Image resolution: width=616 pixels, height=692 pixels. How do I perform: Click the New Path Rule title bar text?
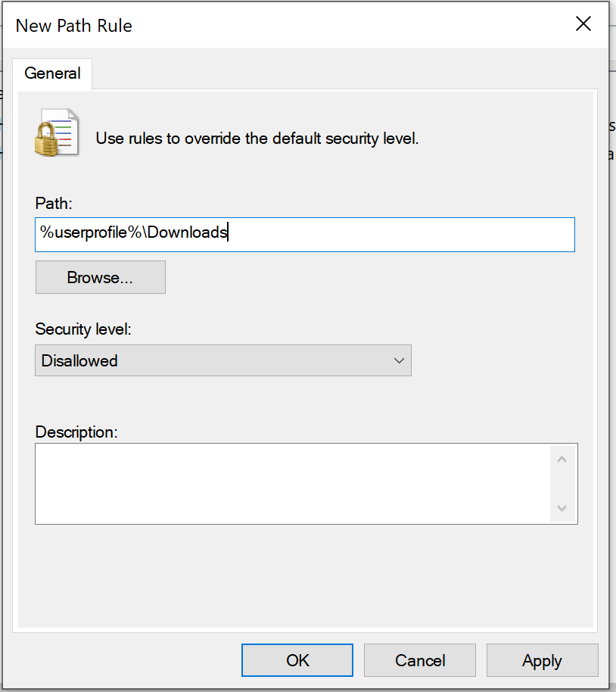(x=74, y=26)
